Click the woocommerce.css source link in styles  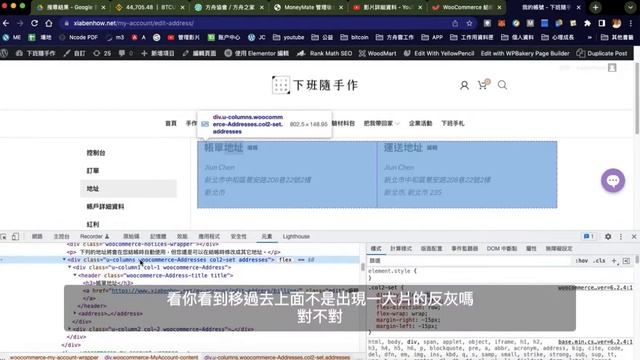pos(595,288)
